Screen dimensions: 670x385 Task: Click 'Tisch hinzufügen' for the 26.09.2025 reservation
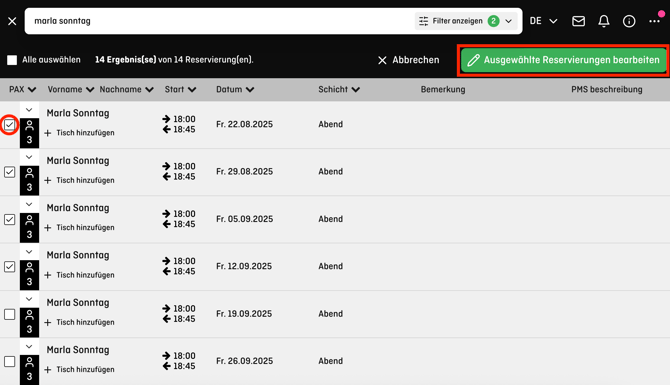79,370
